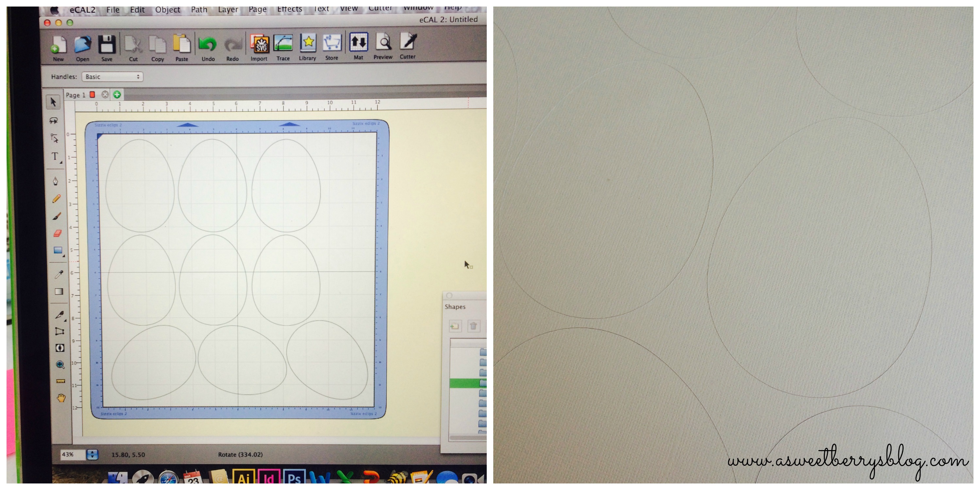Select the Ruler measure tool

point(61,381)
